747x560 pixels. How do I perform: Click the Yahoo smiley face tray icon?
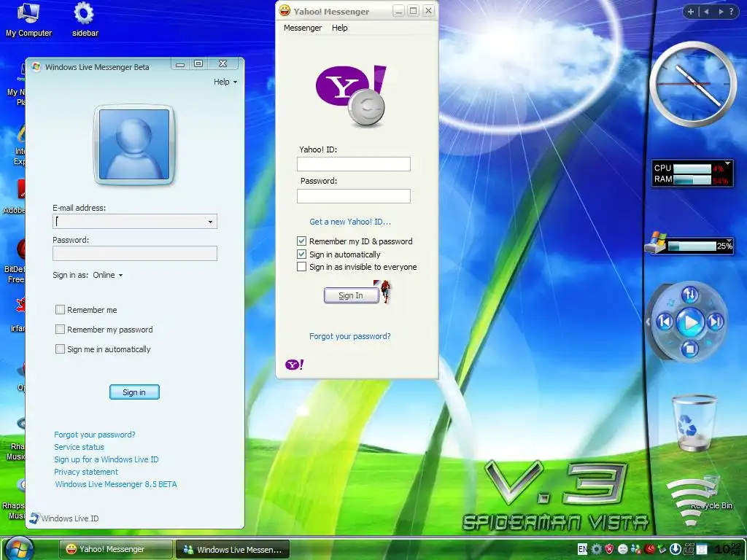[622, 549]
